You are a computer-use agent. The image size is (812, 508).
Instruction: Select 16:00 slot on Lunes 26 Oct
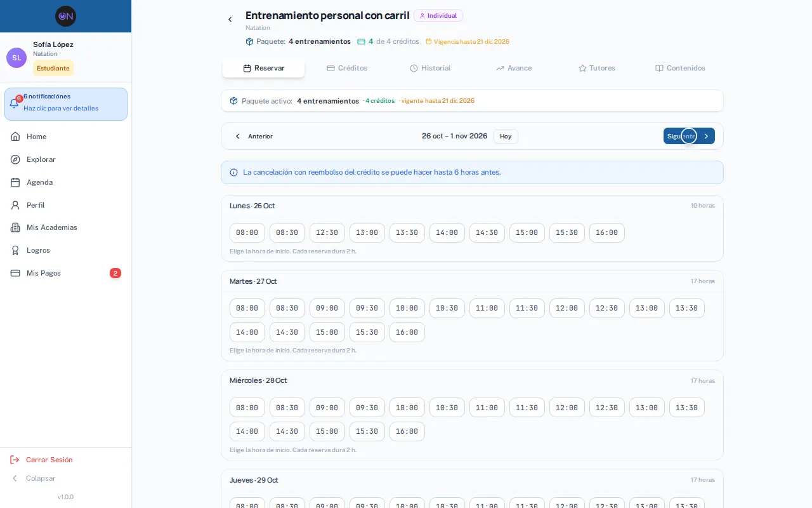point(607,232)
